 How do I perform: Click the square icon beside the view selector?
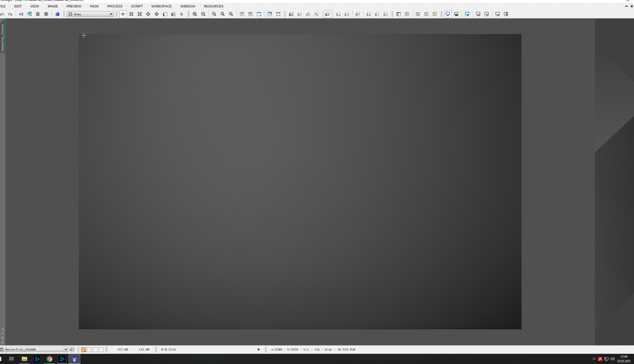pos(72,349)
